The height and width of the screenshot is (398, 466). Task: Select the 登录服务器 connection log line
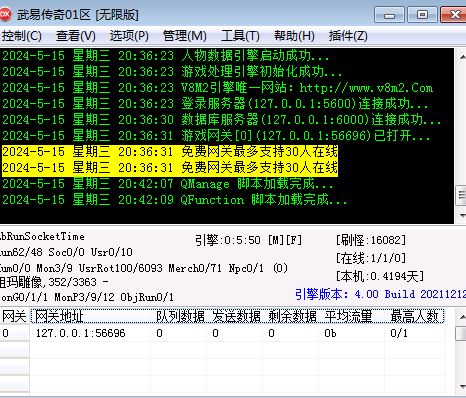215,104
